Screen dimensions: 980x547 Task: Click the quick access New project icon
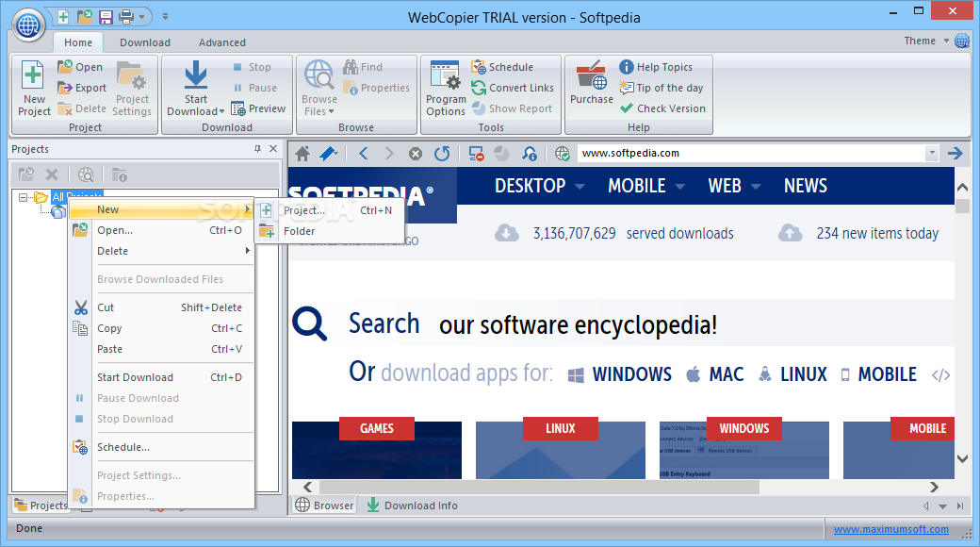pyautogui.click(x=63, y=16)
